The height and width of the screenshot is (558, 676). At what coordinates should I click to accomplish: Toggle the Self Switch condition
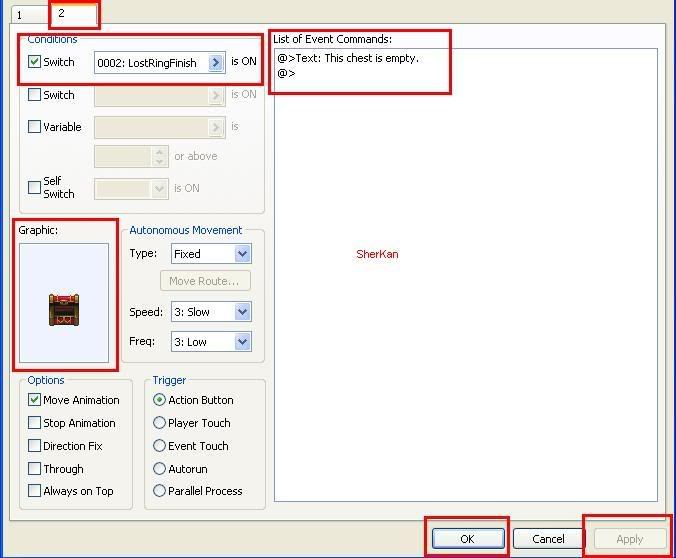35,187
